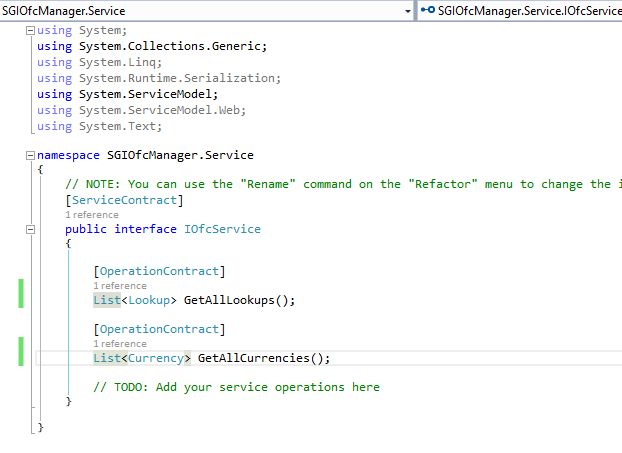
Task: Click the Currency type in List<Currency>
Action: (x=156, y=358)
